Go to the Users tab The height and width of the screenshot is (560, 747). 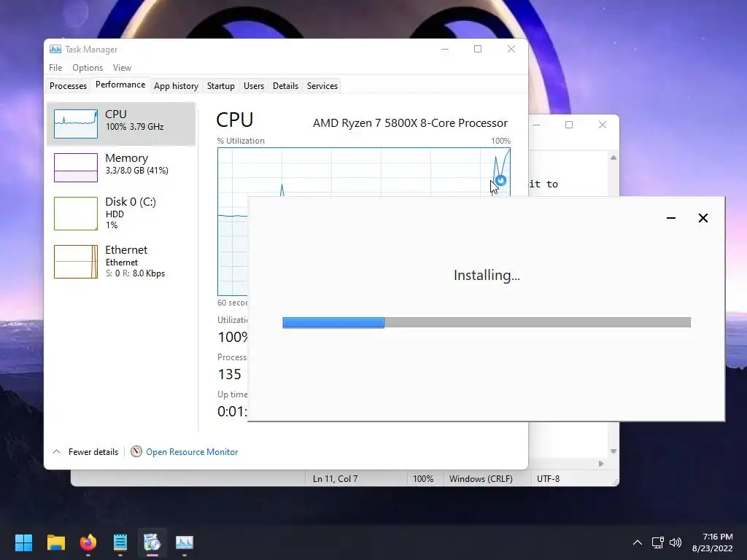click(253, 86)
